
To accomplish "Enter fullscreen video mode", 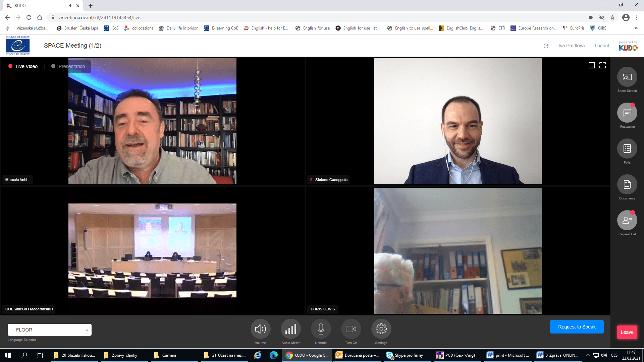I will (x=602, y=65).
